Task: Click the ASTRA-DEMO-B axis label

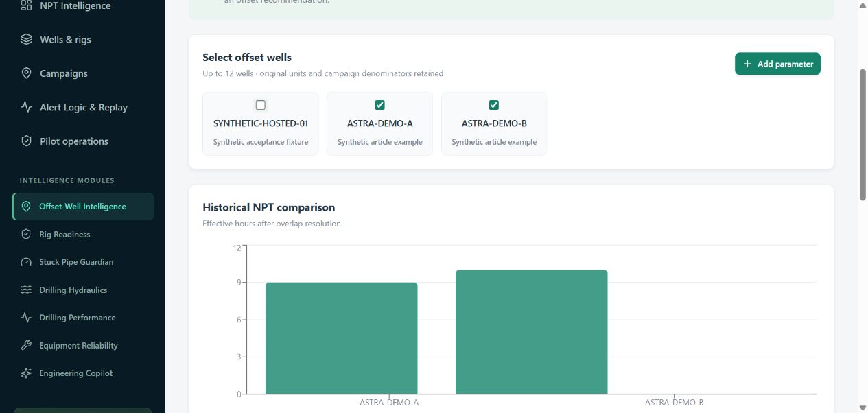Action: pyautogui.click(x=674, y=403)
